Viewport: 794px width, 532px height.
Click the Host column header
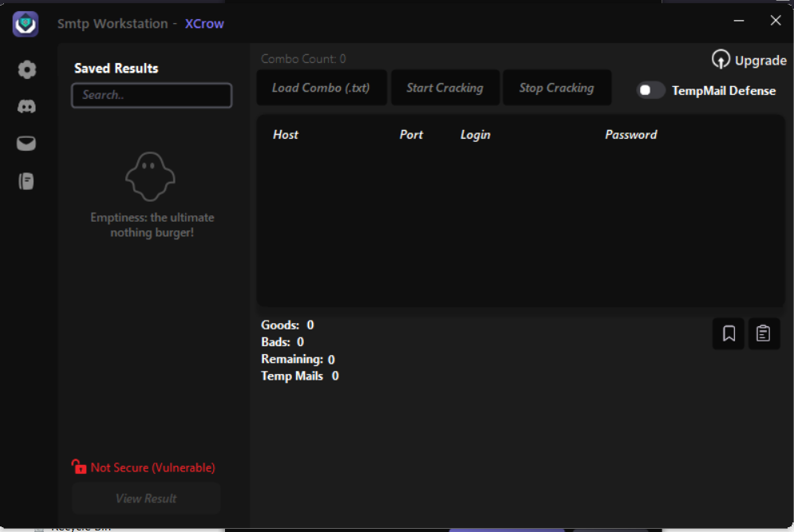tap(286, 135)
